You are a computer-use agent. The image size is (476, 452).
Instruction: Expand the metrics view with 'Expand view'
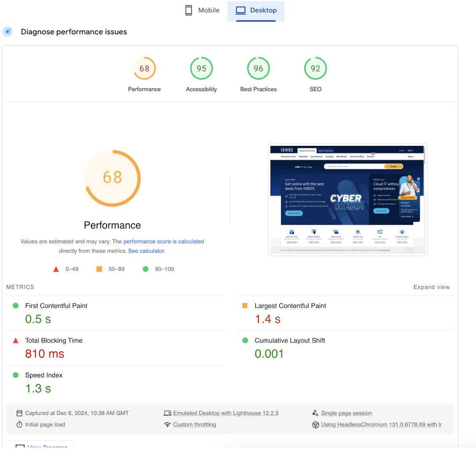tap(431, 287)
